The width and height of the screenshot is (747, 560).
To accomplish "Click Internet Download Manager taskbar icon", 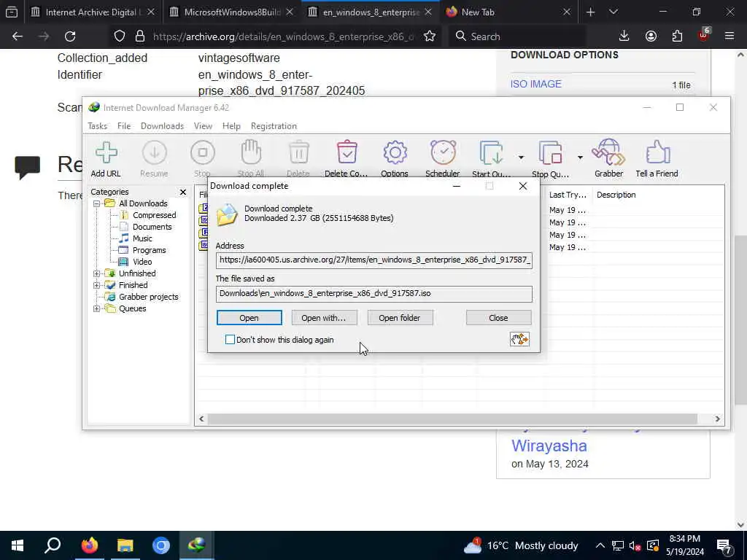I will 197,545.
